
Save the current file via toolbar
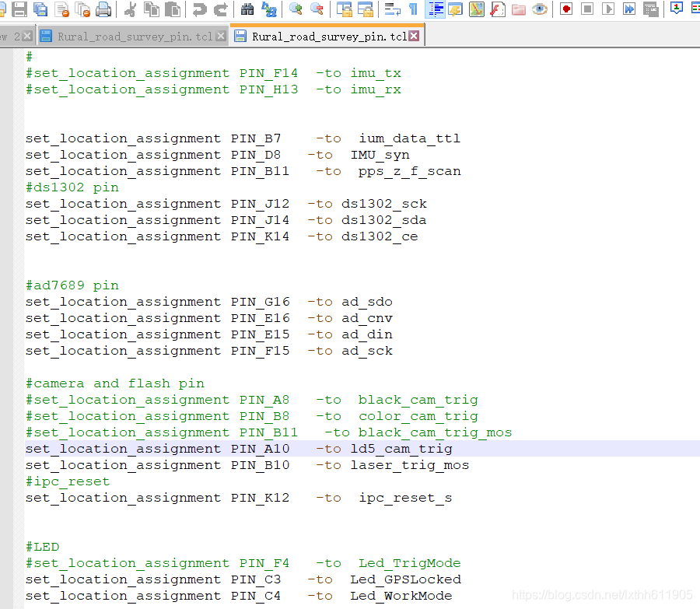19,9
